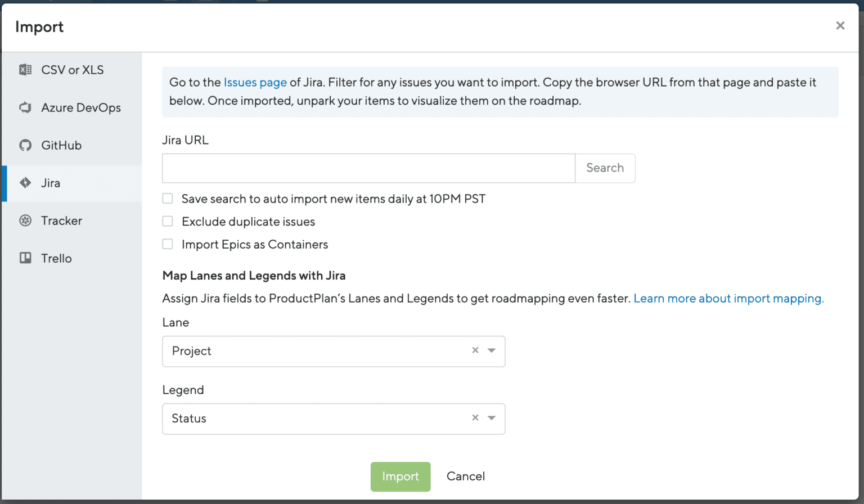Select the Tracker icon in the sidebar
Screen dimensions: 864x504
25,220
